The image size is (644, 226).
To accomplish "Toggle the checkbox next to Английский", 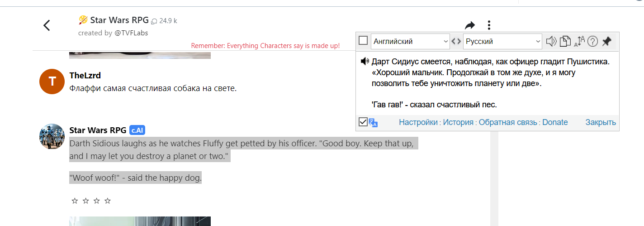I will (x=363, y=41).
